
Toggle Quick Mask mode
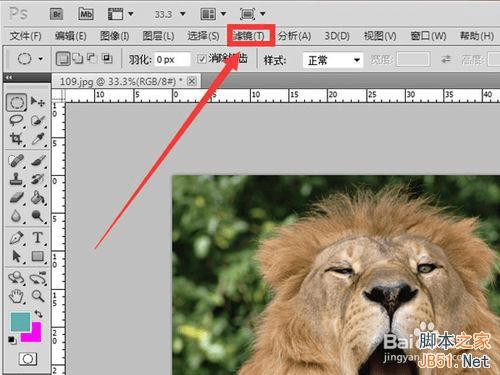28,359
